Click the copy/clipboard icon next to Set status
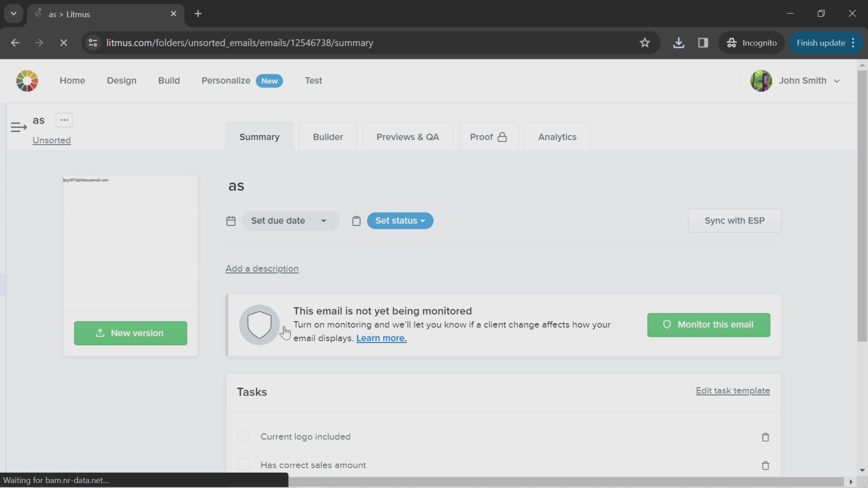This screenshot has height=488, width=868. [x=356, y=221]
